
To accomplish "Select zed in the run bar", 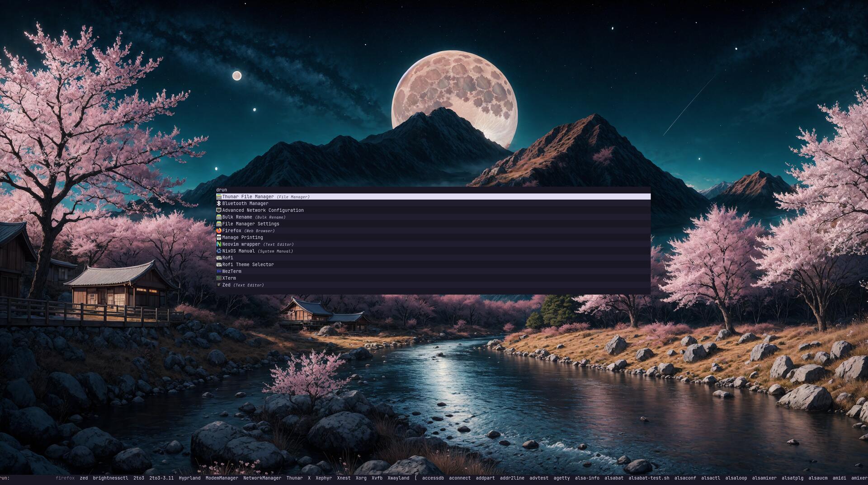I will [x=84, y=478].
